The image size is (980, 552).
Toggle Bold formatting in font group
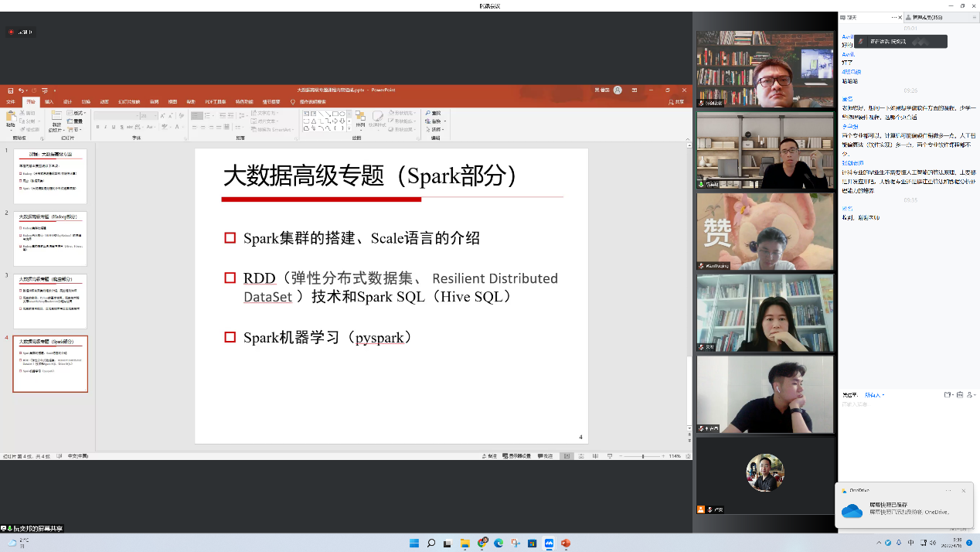[x=97, y=127]
